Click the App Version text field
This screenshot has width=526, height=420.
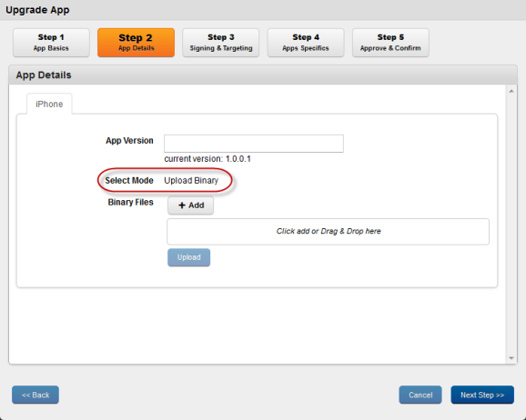tap(254, 144)
